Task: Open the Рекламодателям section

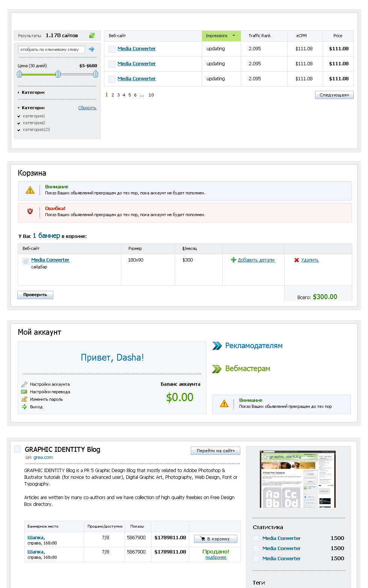Action: point(254,346)
